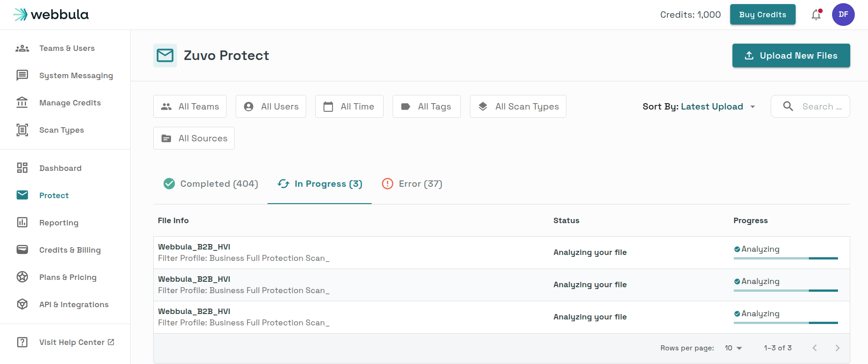
Task: Click the Help Center question mark icon
Action: (22, 342)
